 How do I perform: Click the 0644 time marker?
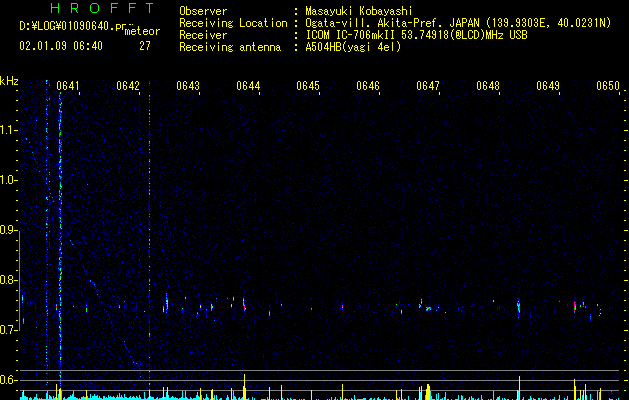point(248,86)
